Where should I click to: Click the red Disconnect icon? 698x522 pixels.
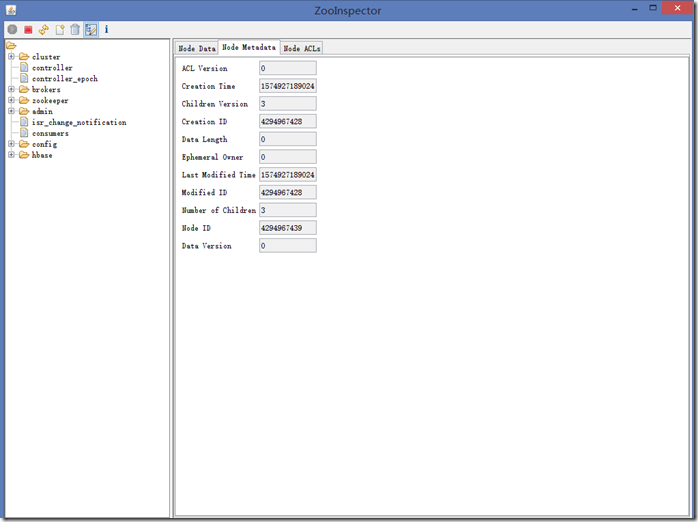click(x=28, y=29)
